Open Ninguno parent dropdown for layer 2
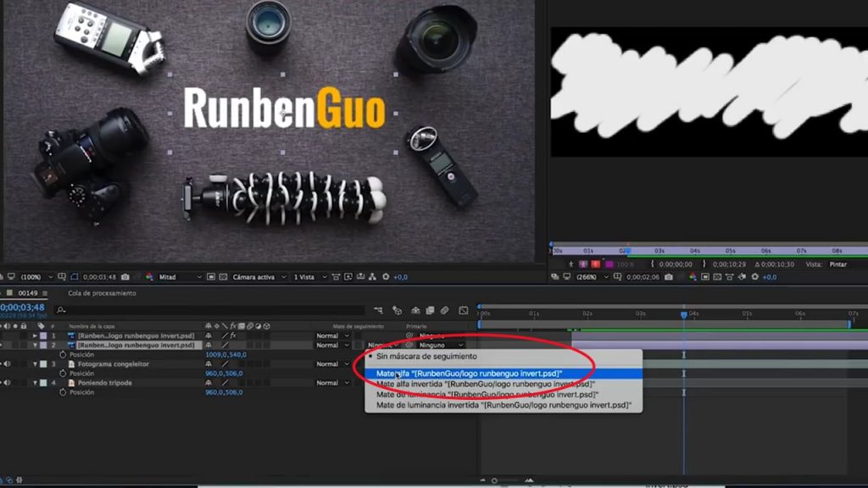Screen dimensions: 868x488 441,346
